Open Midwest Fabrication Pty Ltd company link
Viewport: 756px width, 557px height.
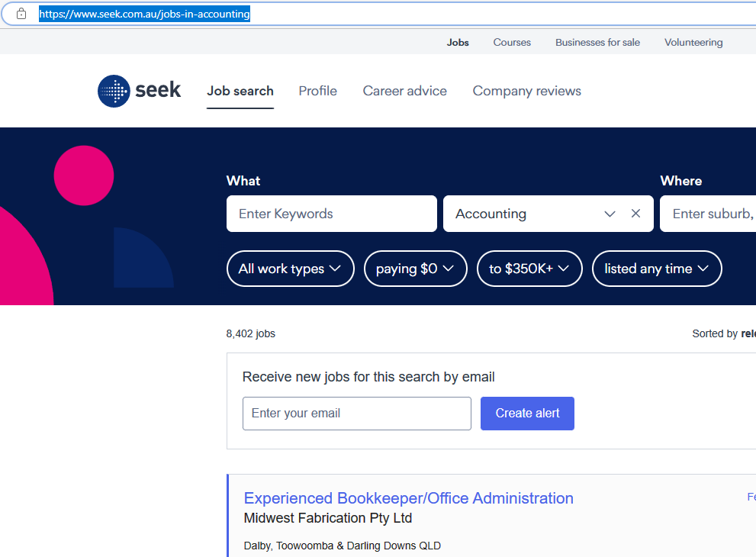point(328,518)
